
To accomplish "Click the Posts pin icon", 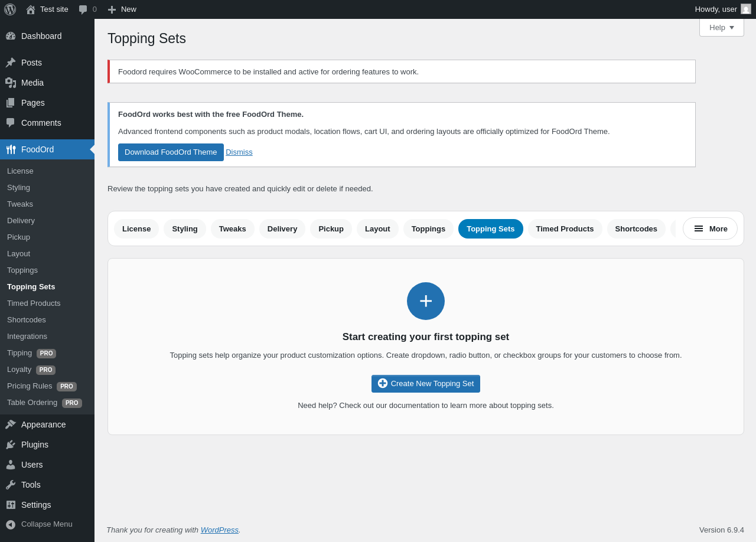I will point(11,63).
